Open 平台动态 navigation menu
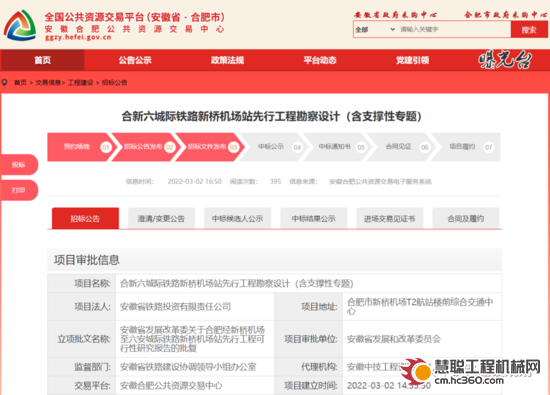Screen dimensions: 550x395 point(320,60)
